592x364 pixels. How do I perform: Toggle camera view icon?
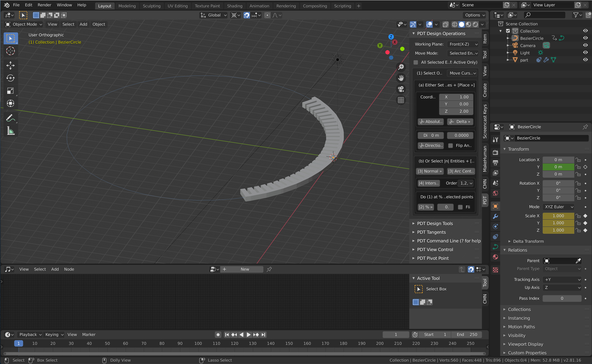pyautogui.click(x=401, y=89)
